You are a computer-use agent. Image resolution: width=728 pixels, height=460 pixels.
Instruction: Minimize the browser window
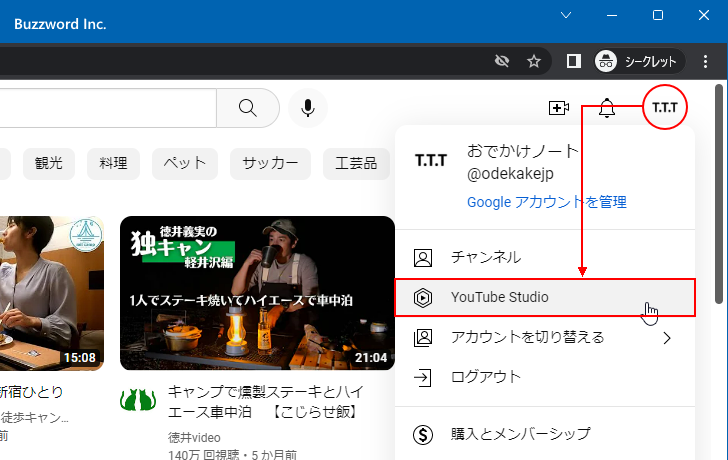pyautogui.click(x=612, y=15)
